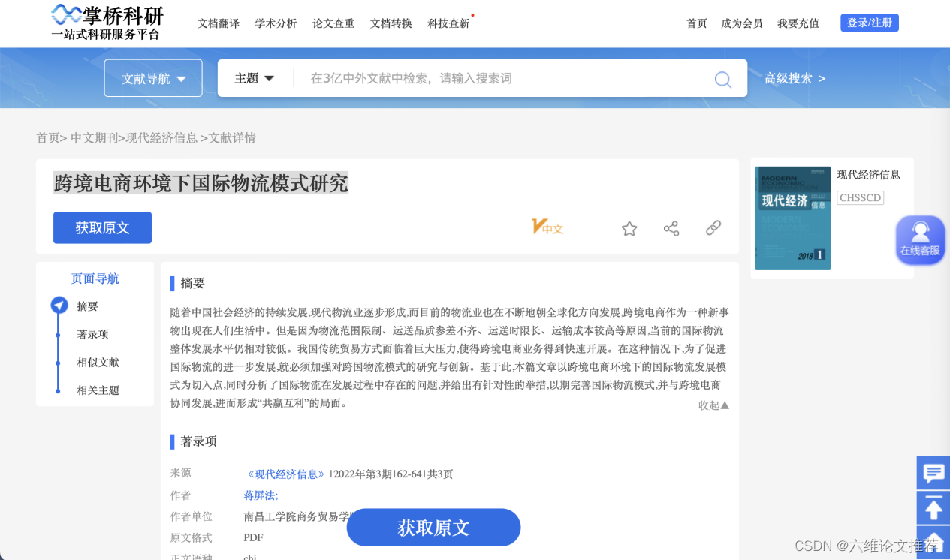Image resolution: width=950 pixels, height=560 pixels.
Task: Click the copy link chain icon
Action: [713, 228]
